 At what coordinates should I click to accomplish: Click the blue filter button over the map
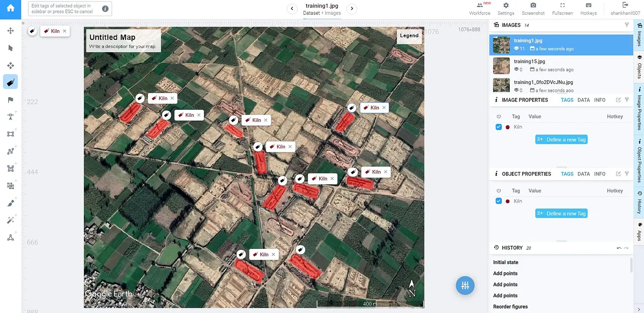pyautogui.click(x=465, y=285)
